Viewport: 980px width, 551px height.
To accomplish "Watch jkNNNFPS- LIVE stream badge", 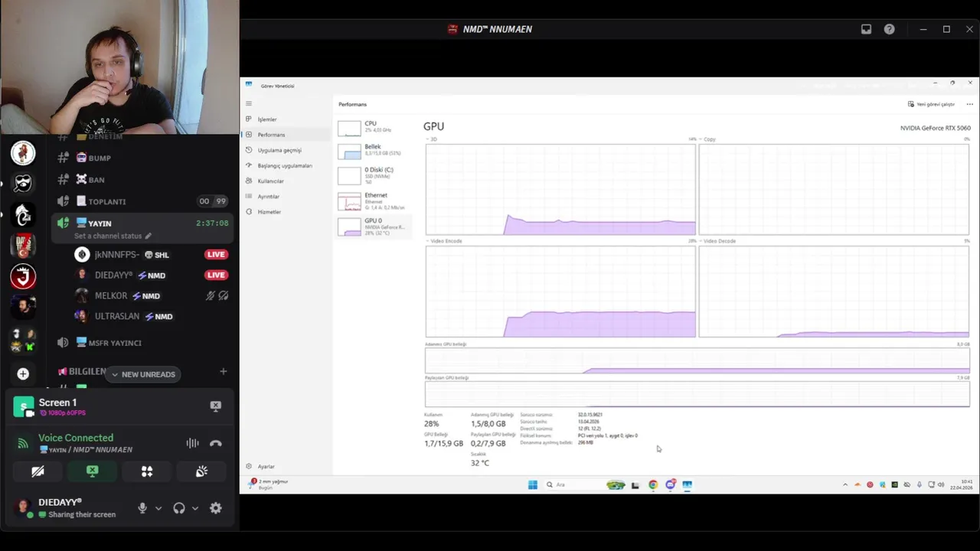I will click(x=216, y=254).
